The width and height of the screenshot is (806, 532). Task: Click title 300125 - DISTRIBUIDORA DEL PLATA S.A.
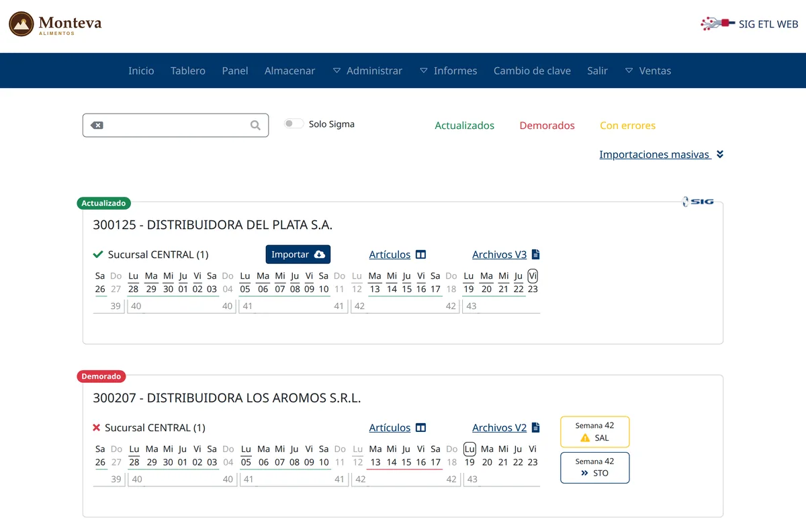(213, 225)
